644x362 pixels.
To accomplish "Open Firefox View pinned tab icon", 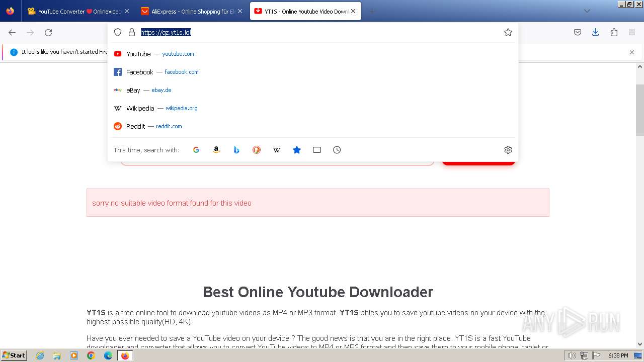I will click(x=10, y=11).
